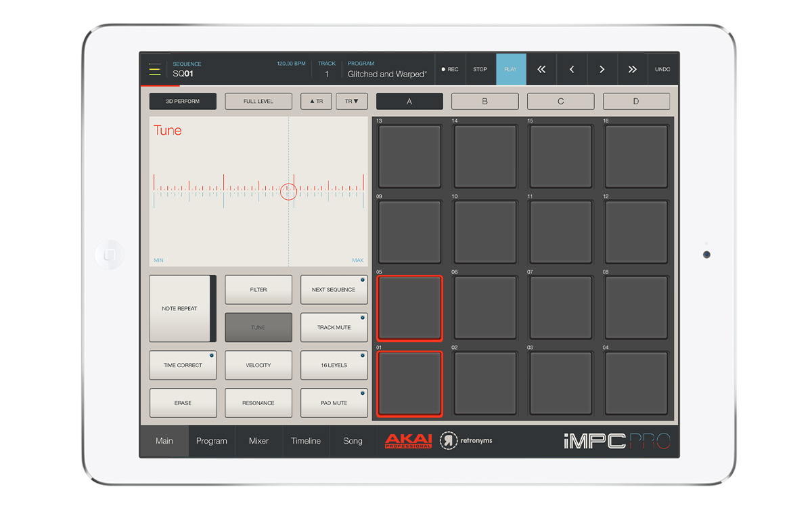Viewport: 812px width, 508px height.
Task: Step forward with the single right arrow
Action: 602,69
